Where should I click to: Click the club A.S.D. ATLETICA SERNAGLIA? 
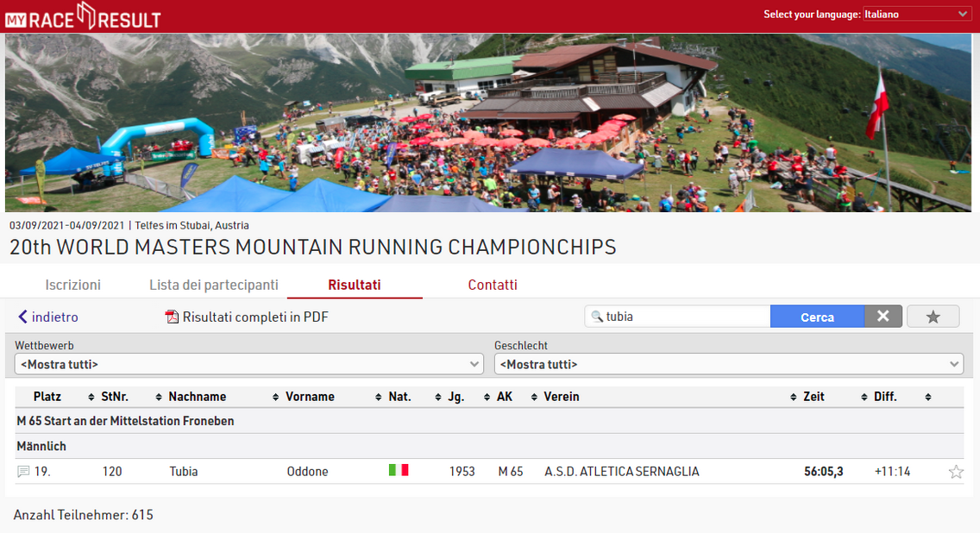click(622, 472)
